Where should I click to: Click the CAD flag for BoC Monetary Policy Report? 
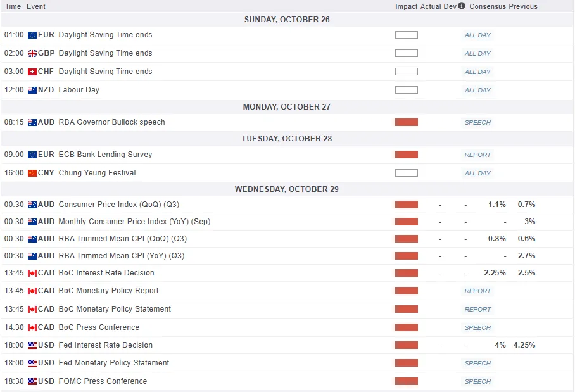32,291
